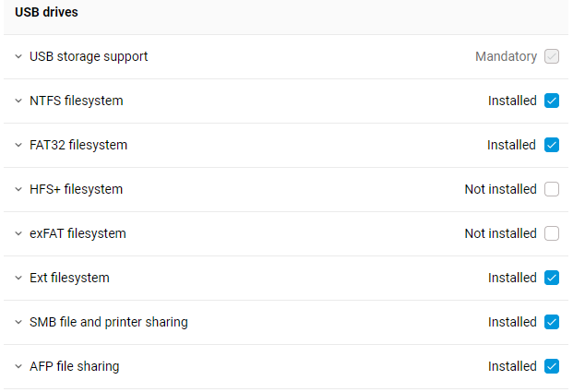Expand the AFP file sharing chevron

click(x=18, y=366)
